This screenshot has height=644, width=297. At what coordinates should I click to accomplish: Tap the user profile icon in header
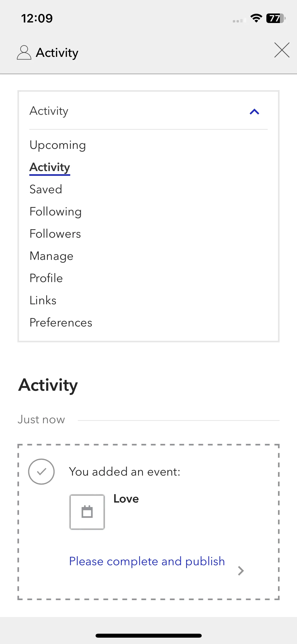coord(24,52)
